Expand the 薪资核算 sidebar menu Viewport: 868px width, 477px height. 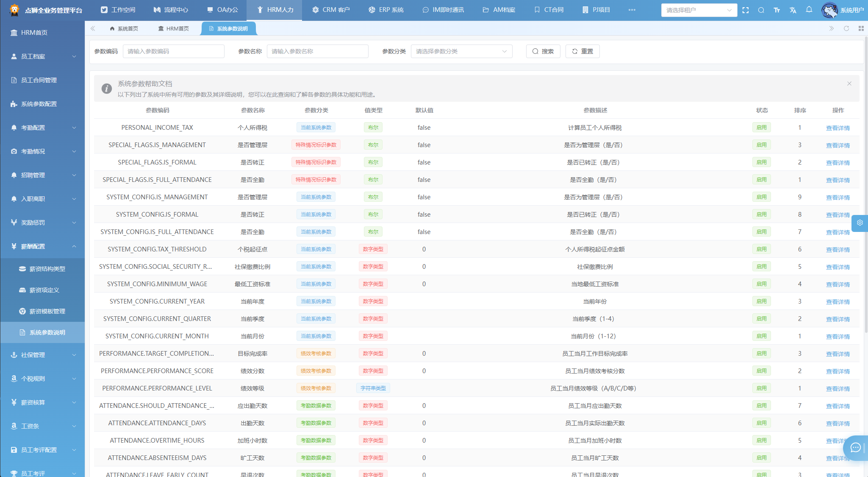[x=42, y=402]
